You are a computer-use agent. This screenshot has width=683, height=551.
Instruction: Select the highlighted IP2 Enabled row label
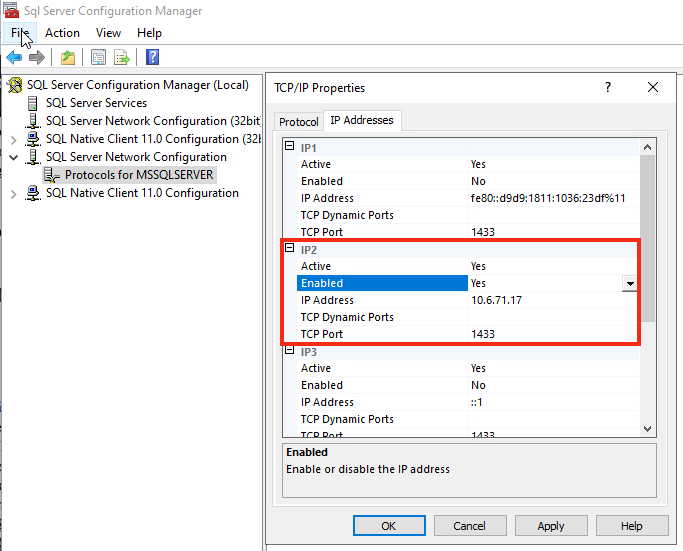click(x=382, y=283)
